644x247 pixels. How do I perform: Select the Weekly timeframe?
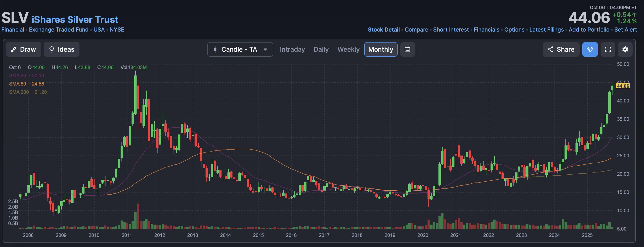(348, 49)
